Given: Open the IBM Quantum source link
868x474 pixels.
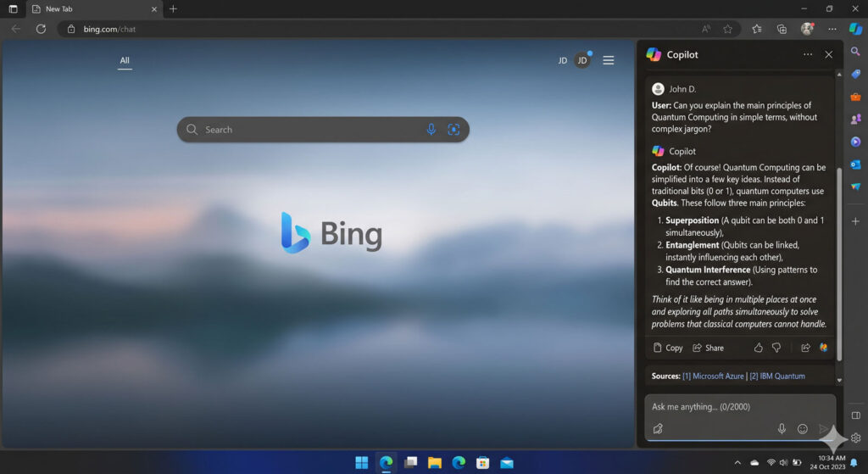Looking at the screenshot, I should click(777, 376).
